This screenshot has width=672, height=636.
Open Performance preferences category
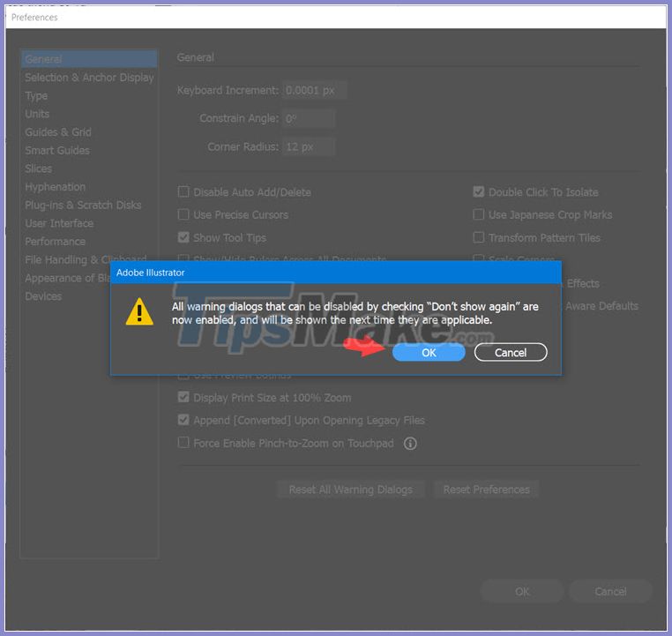click(x=56, y=242)
